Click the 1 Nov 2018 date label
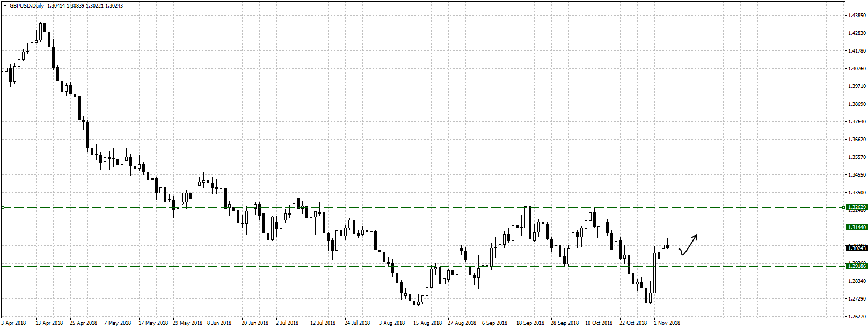868x329 pixels. pos(667,323)
